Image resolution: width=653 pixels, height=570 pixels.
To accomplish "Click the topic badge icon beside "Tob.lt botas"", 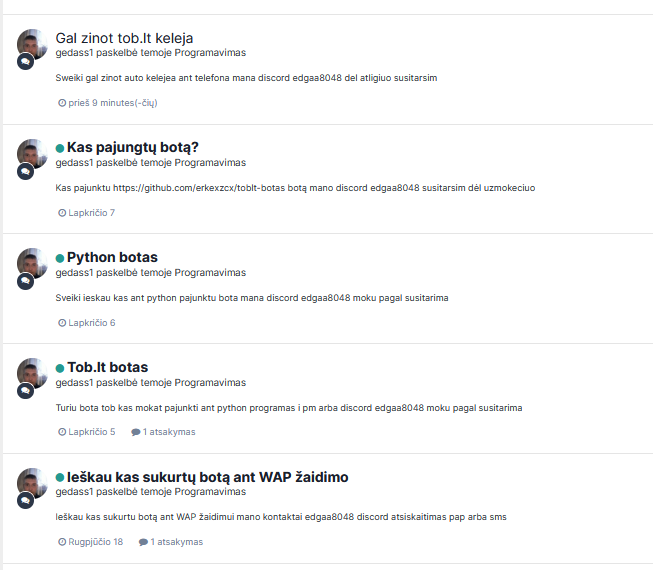I will 25,391.
